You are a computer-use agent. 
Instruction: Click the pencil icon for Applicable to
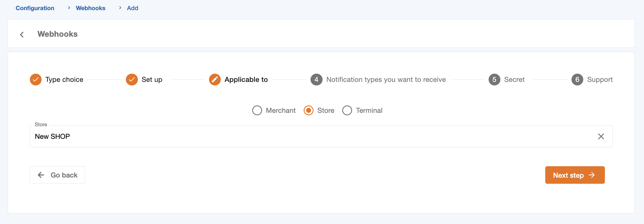[215, 80]
